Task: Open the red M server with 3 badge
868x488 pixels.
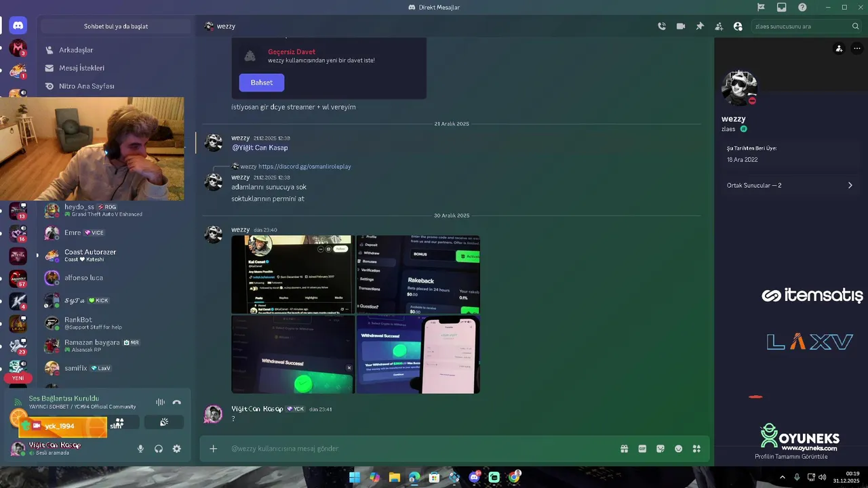Action: coord(18,49)
